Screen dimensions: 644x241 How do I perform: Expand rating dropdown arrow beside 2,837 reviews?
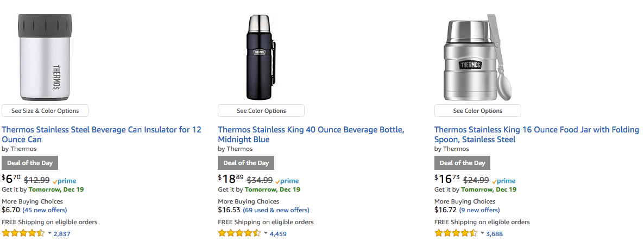50,233
